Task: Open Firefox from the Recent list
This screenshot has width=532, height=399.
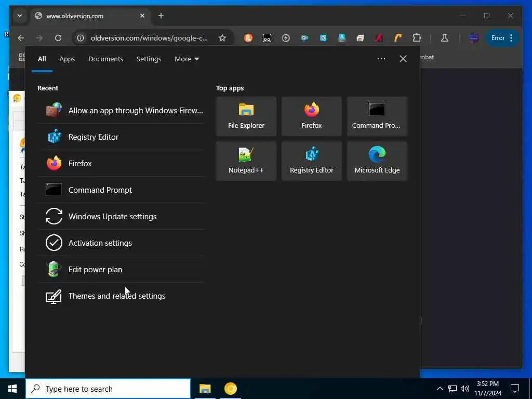Action: tap(121, 164)
